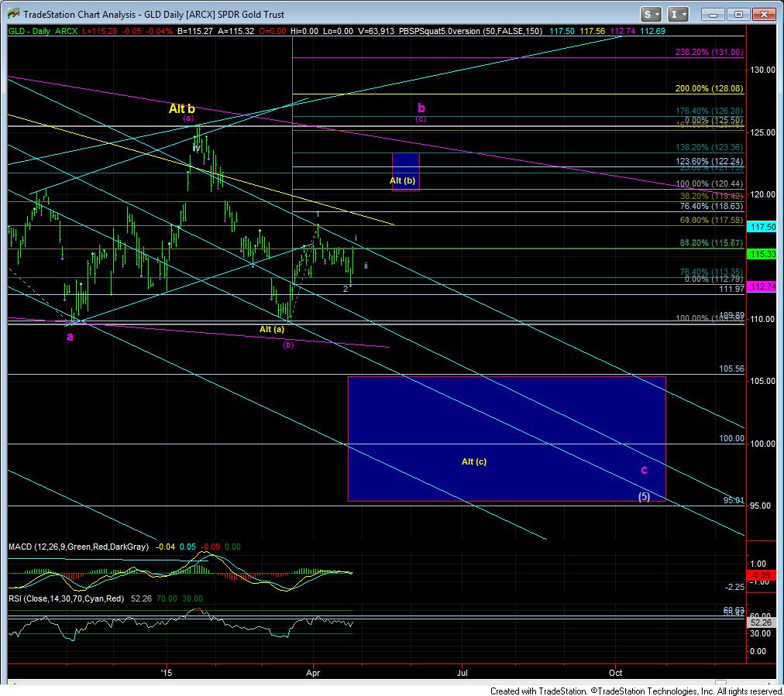The height and width of the screenshot is (696, 784).
Task: Click the 123.60% (122.24) Fibonacci label
Action: coord(709,161)
